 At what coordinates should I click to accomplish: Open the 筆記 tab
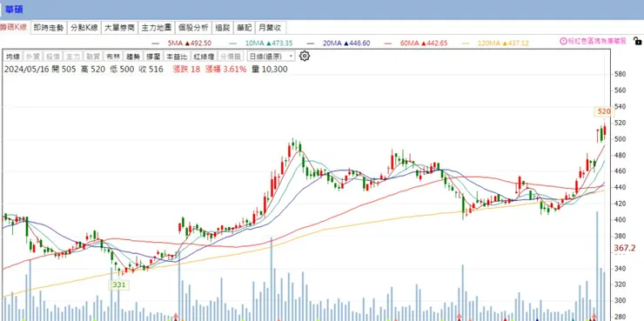(x=244, y=28)
